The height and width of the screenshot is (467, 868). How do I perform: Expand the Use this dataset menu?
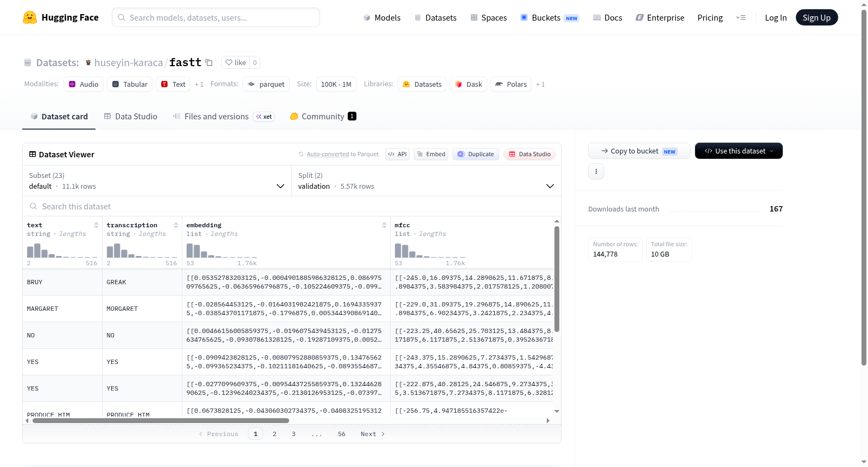(738, 151)
